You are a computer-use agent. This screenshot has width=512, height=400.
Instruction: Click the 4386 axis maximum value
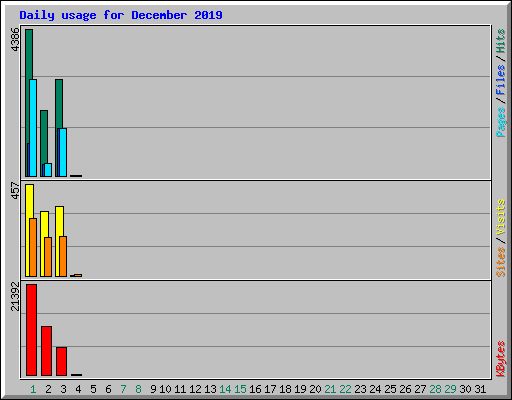(x=15, y=40)
